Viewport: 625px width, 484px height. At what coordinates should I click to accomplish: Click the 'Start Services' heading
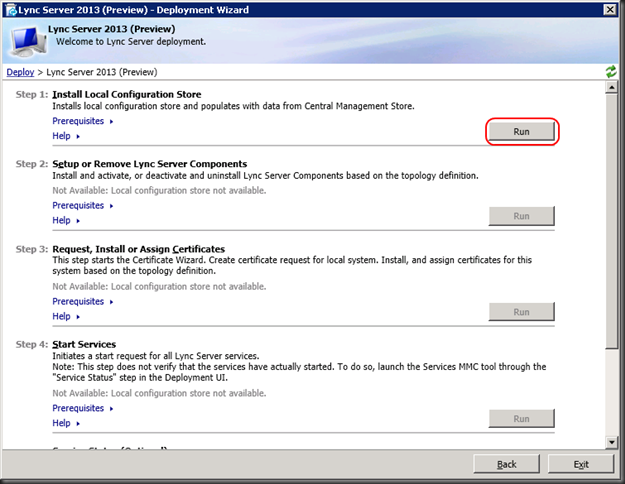pyautogui.click(x=84, y=344)
